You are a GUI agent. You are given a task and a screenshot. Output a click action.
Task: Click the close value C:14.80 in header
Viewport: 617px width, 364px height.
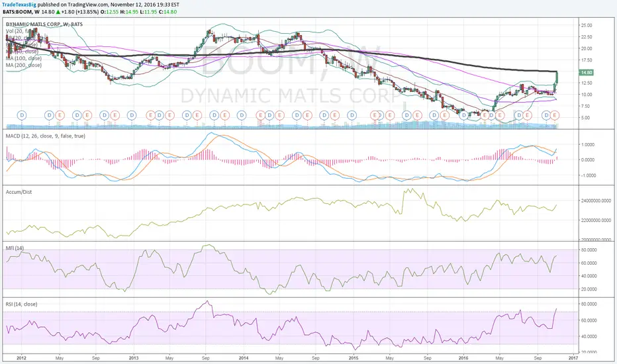point(167,12)
